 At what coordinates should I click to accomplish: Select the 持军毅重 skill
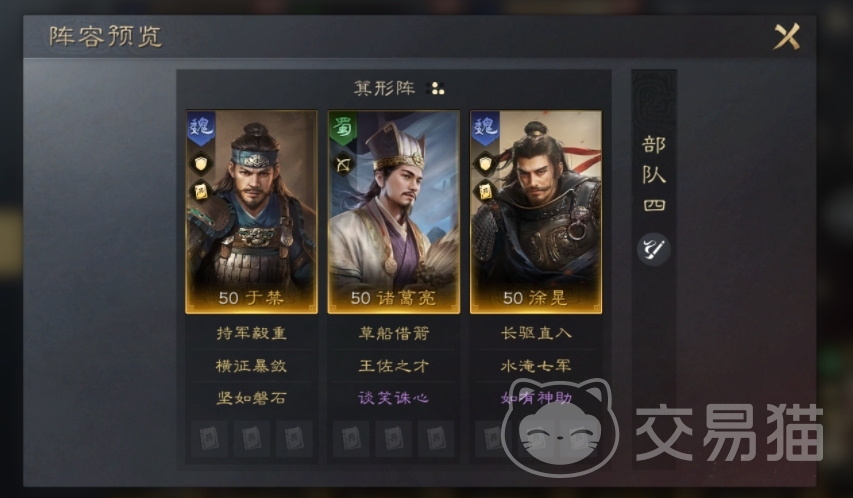251,333
